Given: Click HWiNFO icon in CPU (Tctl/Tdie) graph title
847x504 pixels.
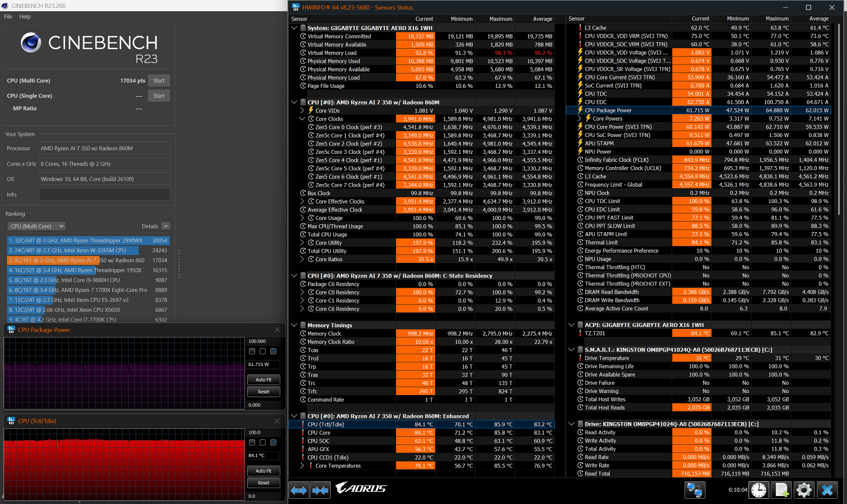Looking at the screenshot, I should tap(11, 421).
